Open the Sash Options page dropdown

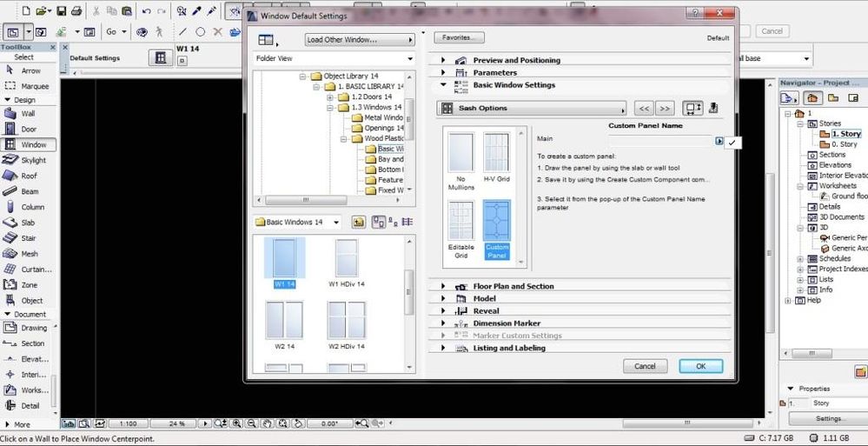531,108
